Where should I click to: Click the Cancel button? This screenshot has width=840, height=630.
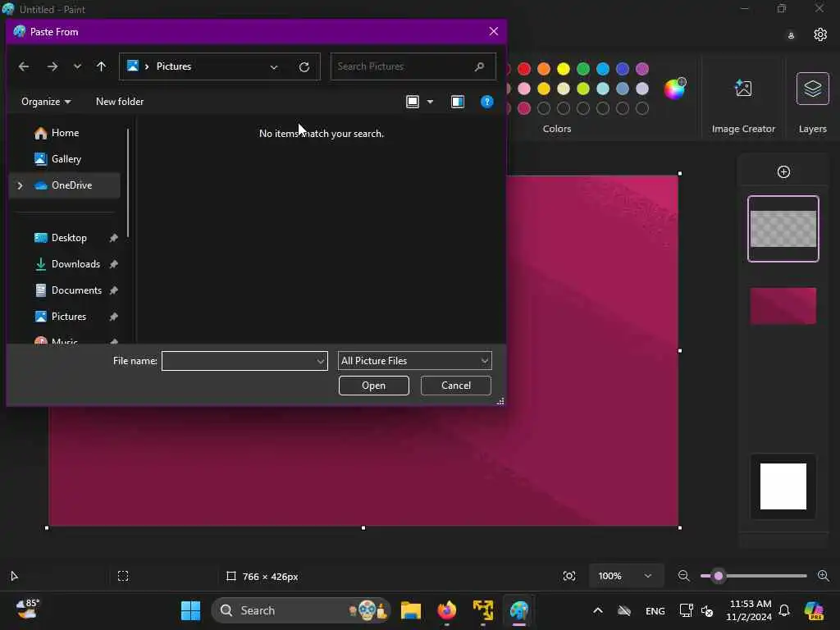pos(456,386)
